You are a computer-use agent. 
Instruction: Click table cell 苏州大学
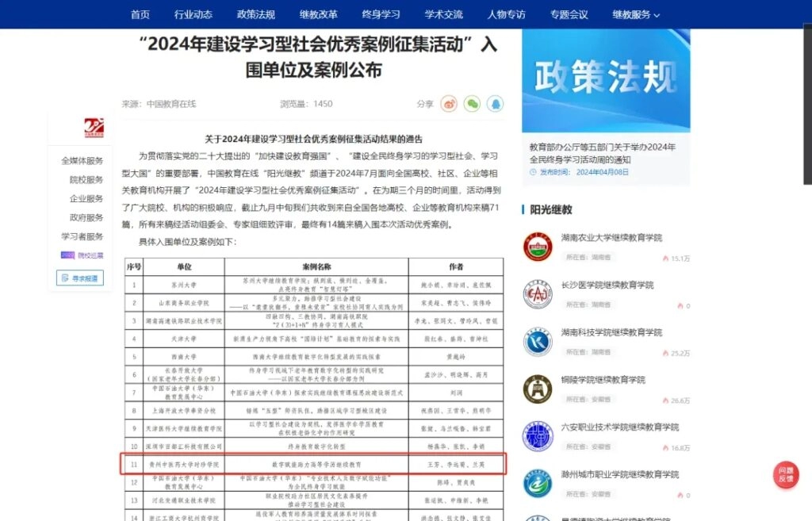tap(184, 285)
